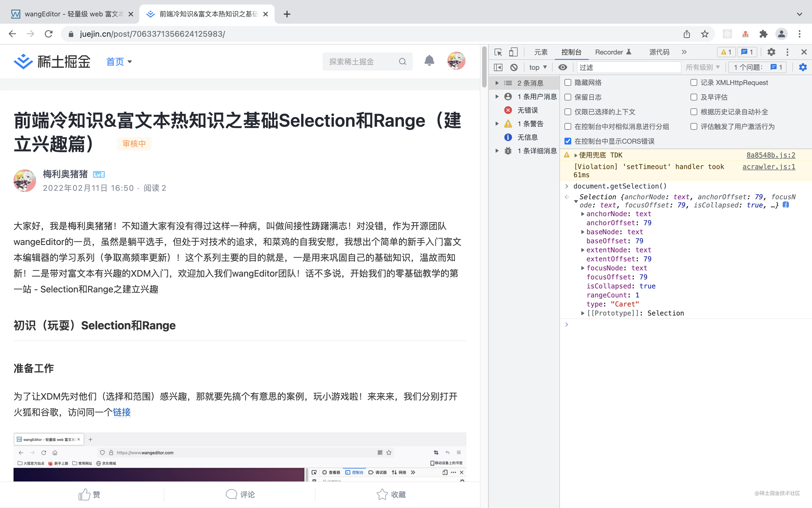Expand the focusNode property
Screen dimensions: 812x508
tap(583, 268)
